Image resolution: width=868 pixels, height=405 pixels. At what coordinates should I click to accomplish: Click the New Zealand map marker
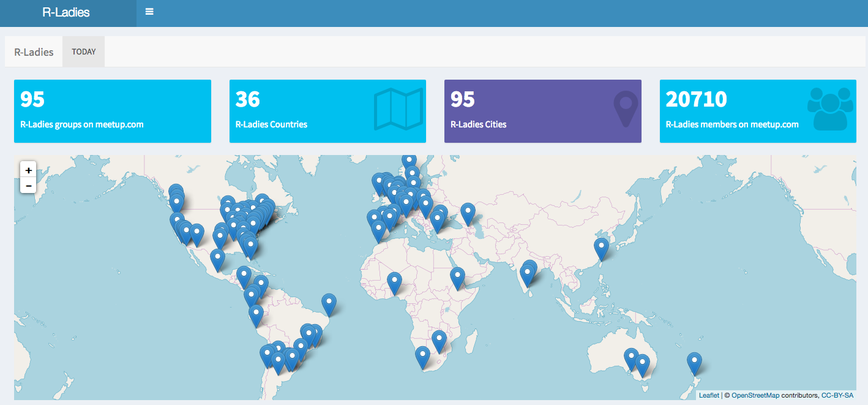[694, 363]
